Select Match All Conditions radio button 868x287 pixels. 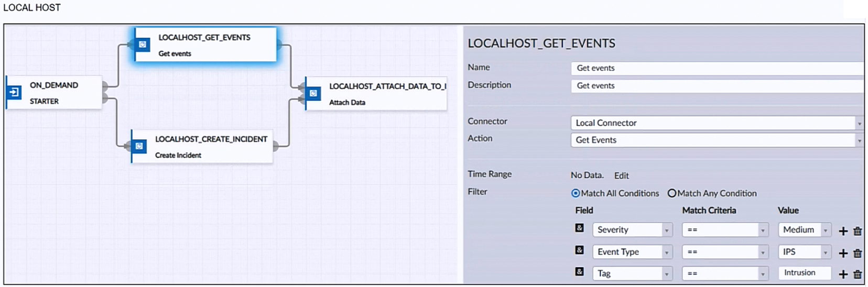(576, 193)
